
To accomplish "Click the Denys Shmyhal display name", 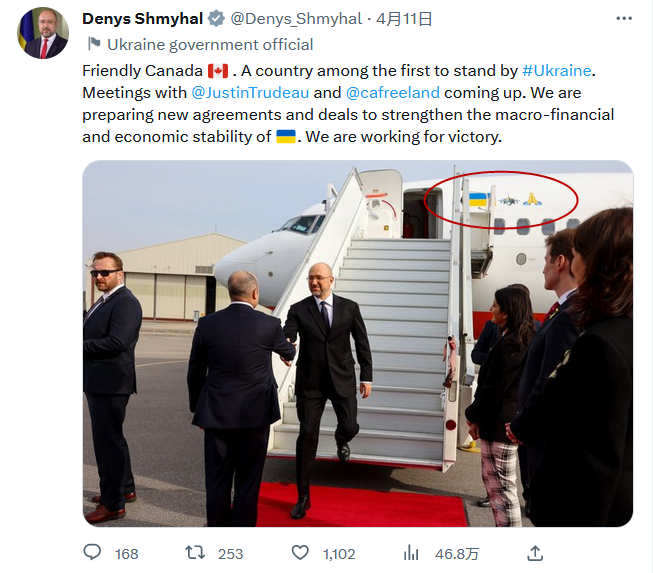I will click(142, 19).
